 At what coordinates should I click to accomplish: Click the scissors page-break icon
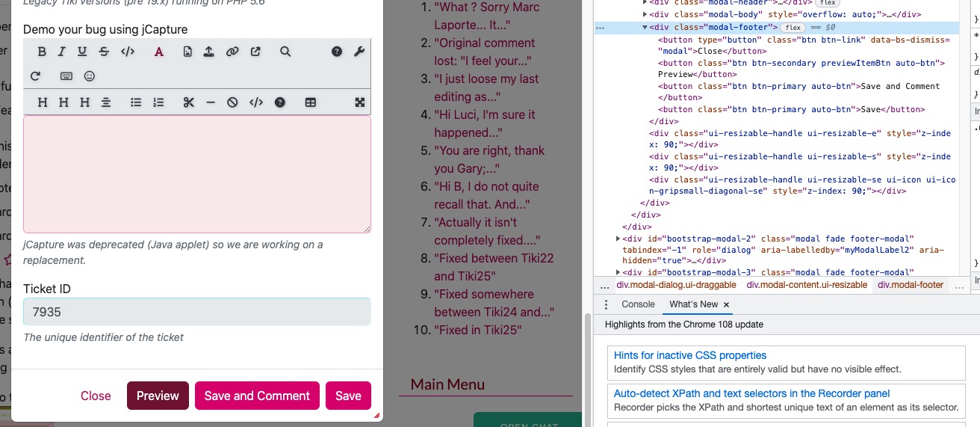[188, 102]
